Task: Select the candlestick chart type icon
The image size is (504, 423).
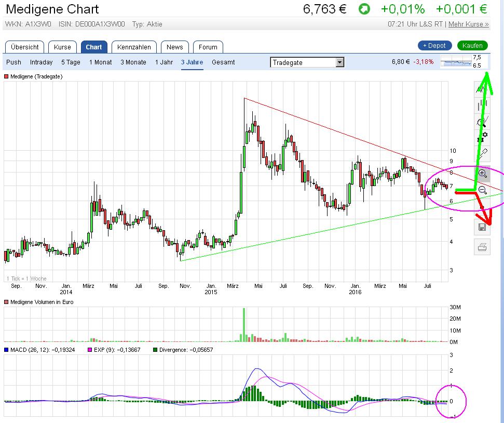Action: (482, 104)
